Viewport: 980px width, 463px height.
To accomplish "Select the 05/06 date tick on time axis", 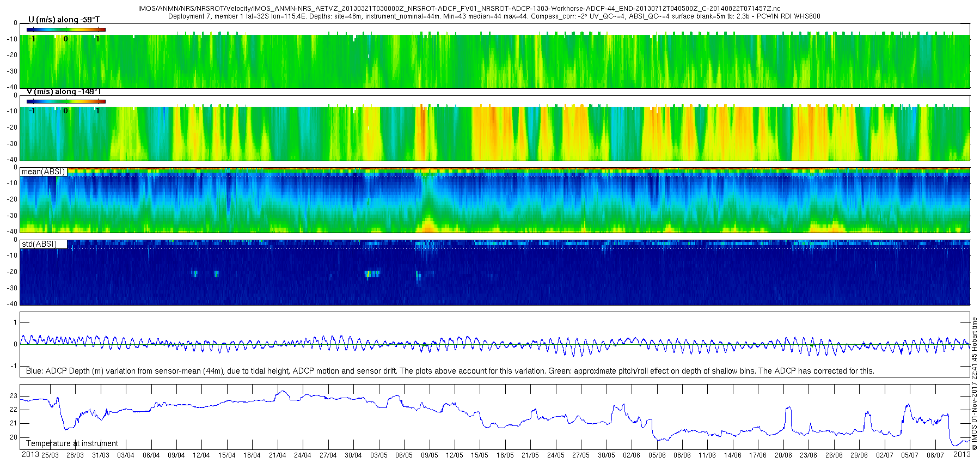I will tap(657, 455).
